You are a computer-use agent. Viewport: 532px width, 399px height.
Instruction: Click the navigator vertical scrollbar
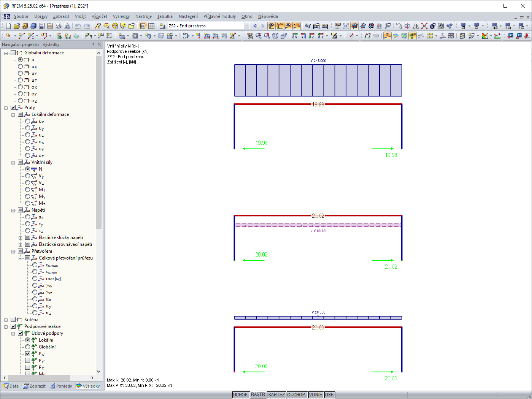[x=99, y=211]
